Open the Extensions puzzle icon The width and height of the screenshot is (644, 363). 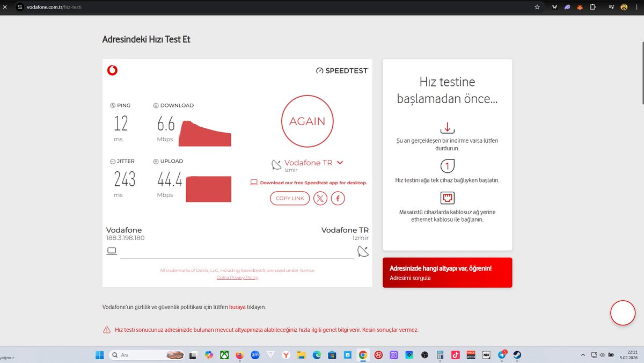coord(592,8)
